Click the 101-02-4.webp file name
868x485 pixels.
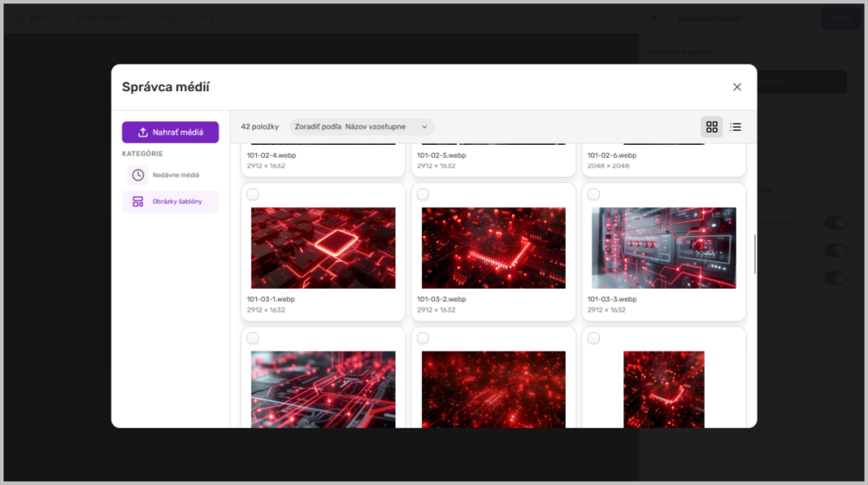point(271,155)
